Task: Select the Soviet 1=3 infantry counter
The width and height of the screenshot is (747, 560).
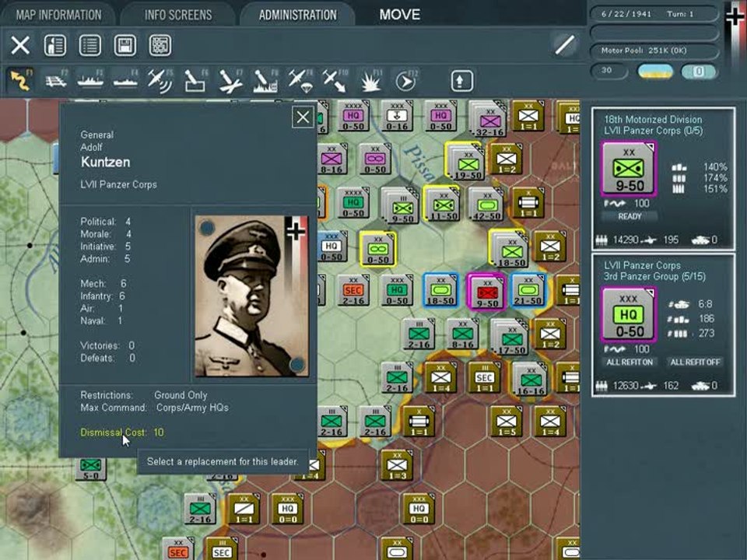Action: [397, 465]
